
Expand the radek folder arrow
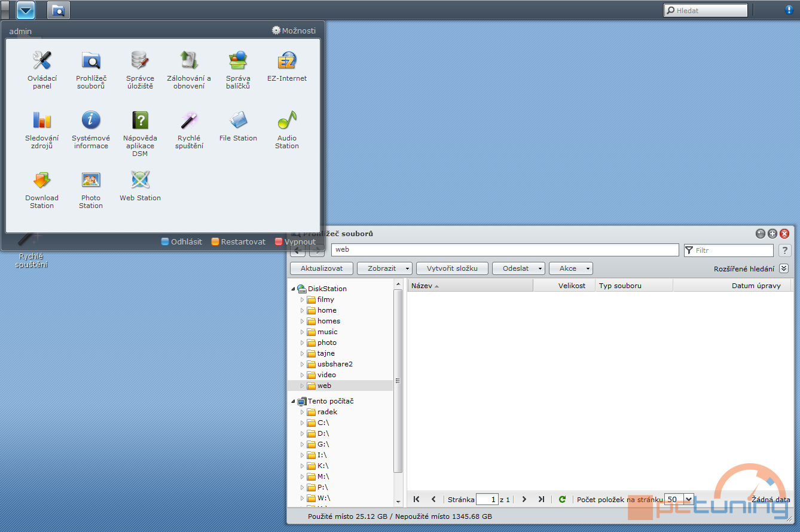(303, 412)
